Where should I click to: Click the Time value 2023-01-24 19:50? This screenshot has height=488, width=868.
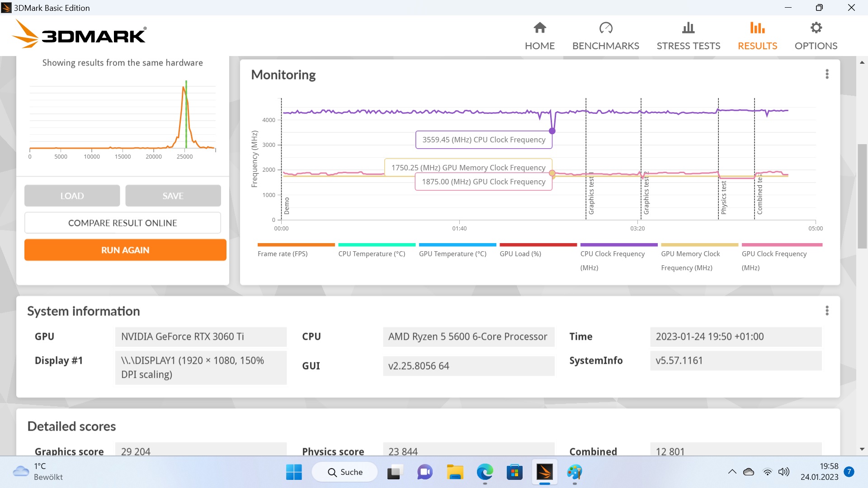pos(736,337)
